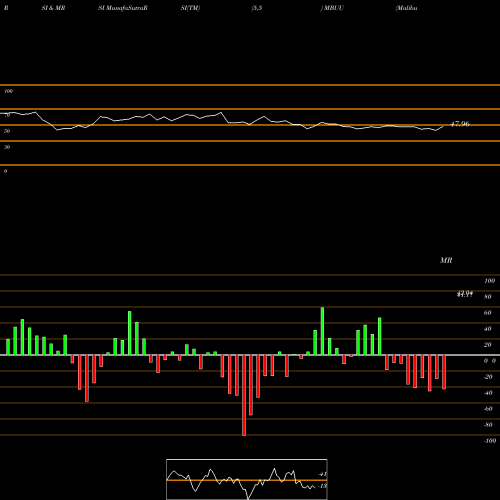The height and width of the screenshot is (500, 500).
Task: Click the '60' label on MR axis
Action: click(x=488, y=313)
